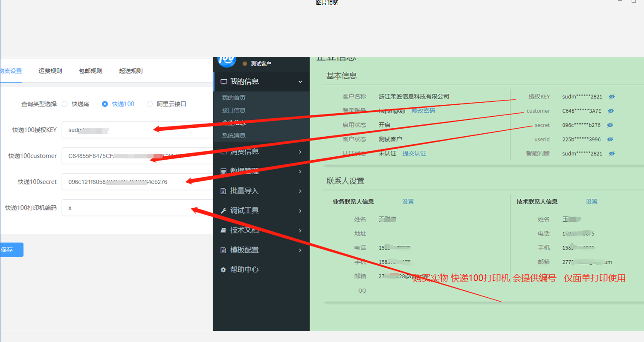Image resolution: width=644 pixels, height=342 pixels.
Task: Expand the 技术文档 menu arrow
Action: coord(300,230)
